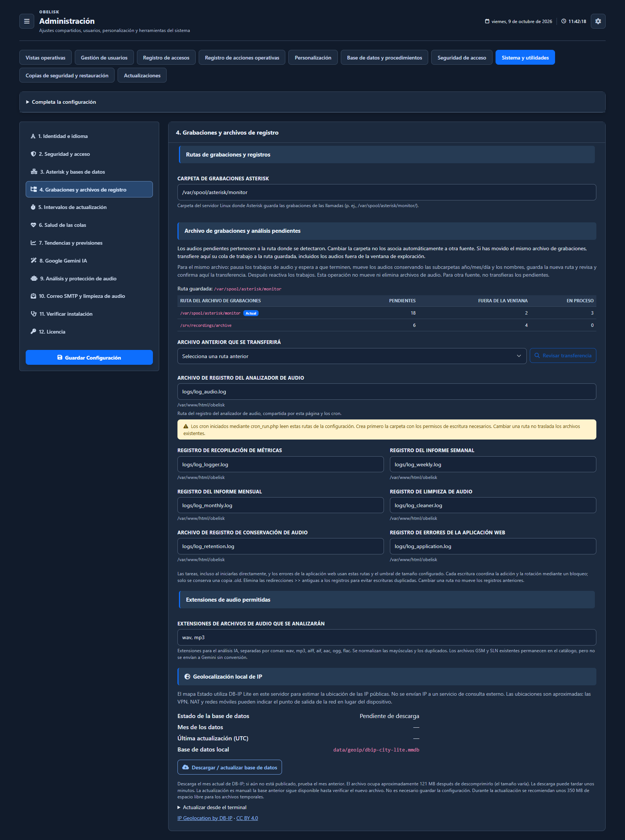Click Descargar / actualizar base de datos
The width and height of the screenshot is (625, 840).
pyautogui.click(x=230, y=767)
